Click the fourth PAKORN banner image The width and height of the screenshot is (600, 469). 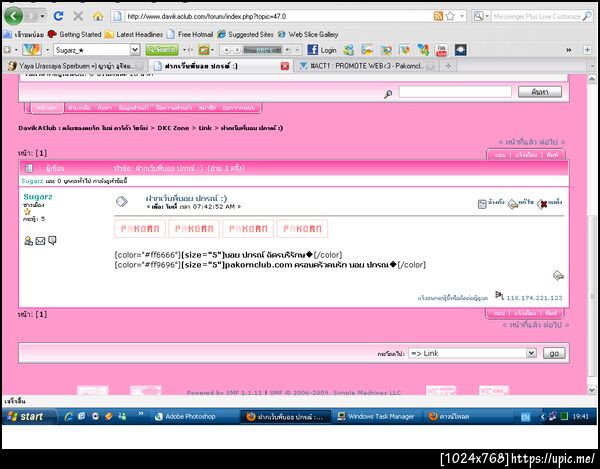(302, 229)
